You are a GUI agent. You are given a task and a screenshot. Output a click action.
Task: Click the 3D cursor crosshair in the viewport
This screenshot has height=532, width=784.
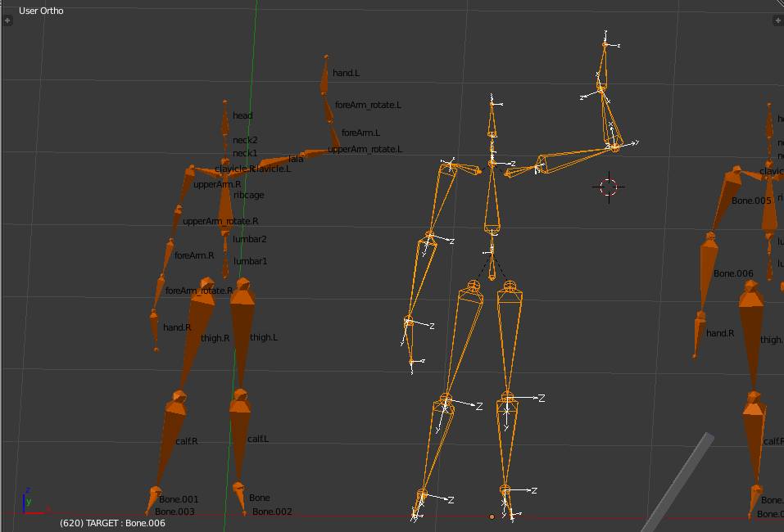pyautogui.click(x=607, y=187)
